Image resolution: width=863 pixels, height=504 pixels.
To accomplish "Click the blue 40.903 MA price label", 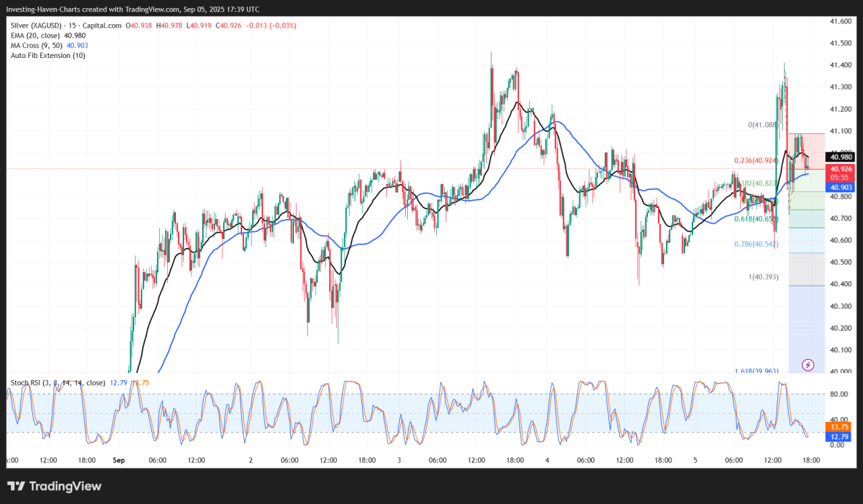I will coord(840,187).
